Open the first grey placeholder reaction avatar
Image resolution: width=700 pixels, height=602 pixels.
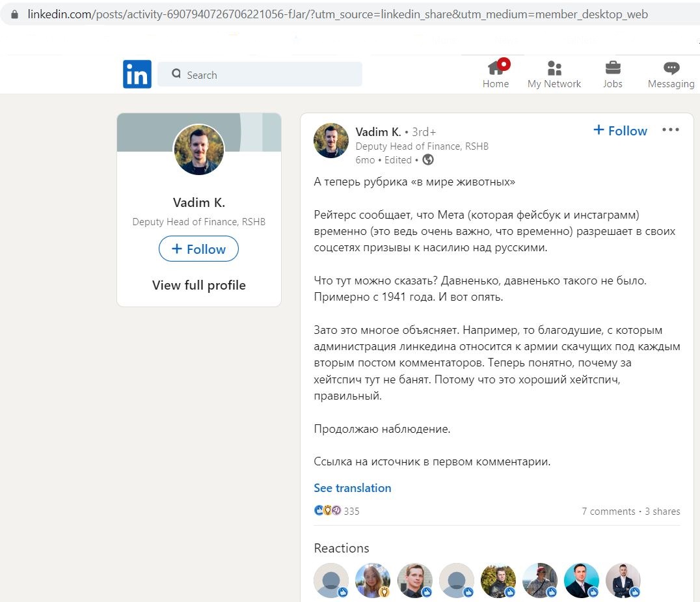(331, 581)
